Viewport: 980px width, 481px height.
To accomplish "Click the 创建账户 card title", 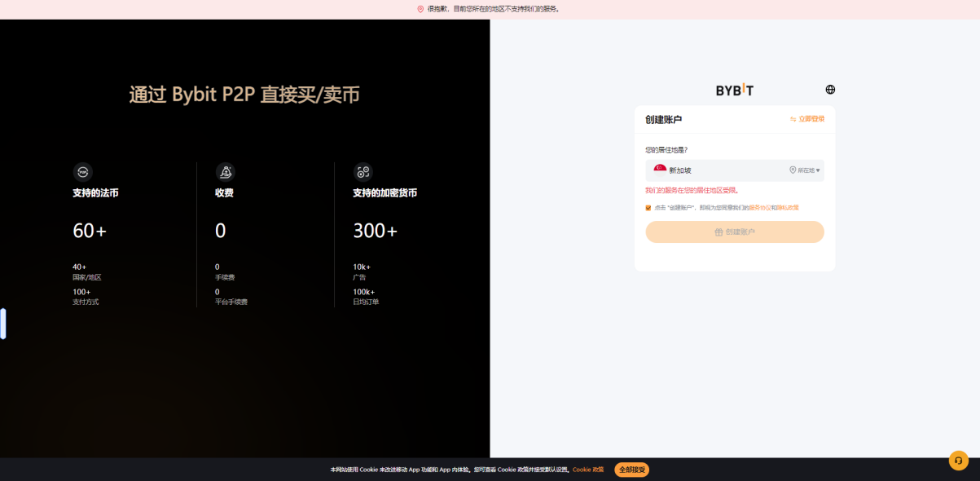I will [x=664, y=119].
